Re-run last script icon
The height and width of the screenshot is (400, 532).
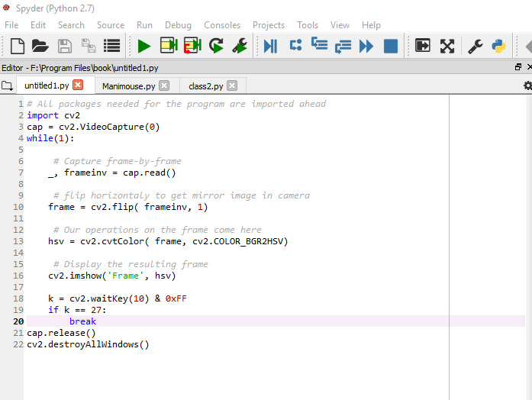click(x=216, y=46)
